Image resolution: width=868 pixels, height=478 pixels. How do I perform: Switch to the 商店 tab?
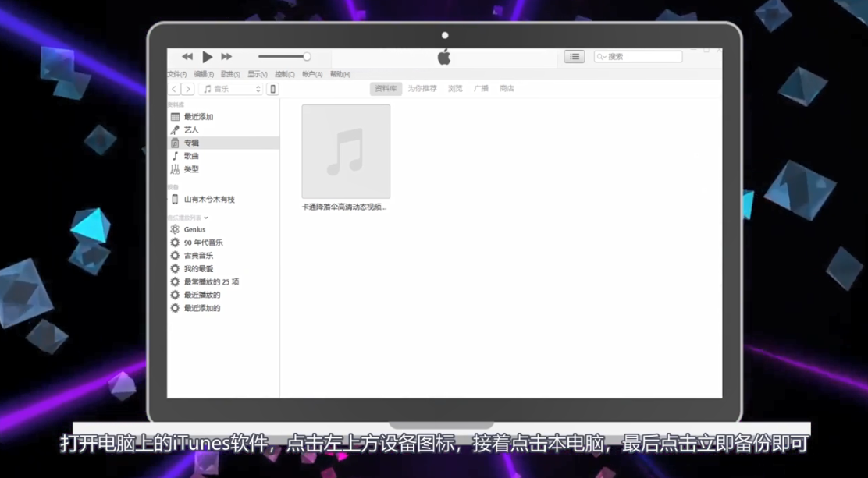click(x=507, y=89)
